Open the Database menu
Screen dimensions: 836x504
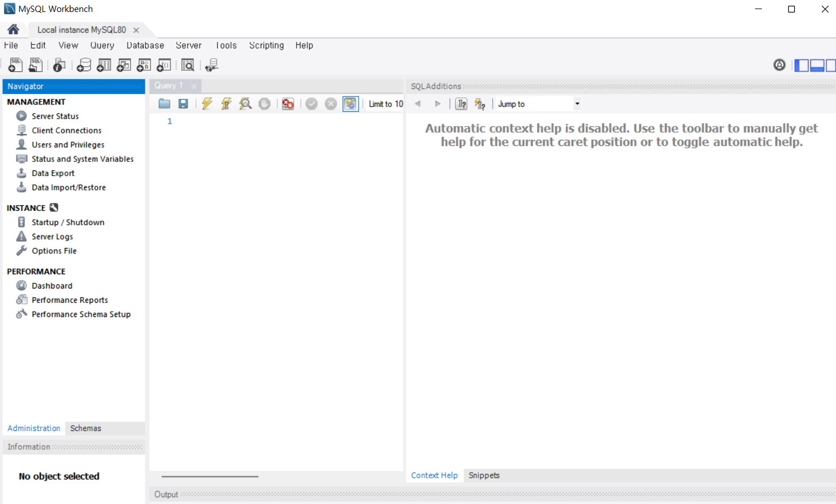(145, 46)
